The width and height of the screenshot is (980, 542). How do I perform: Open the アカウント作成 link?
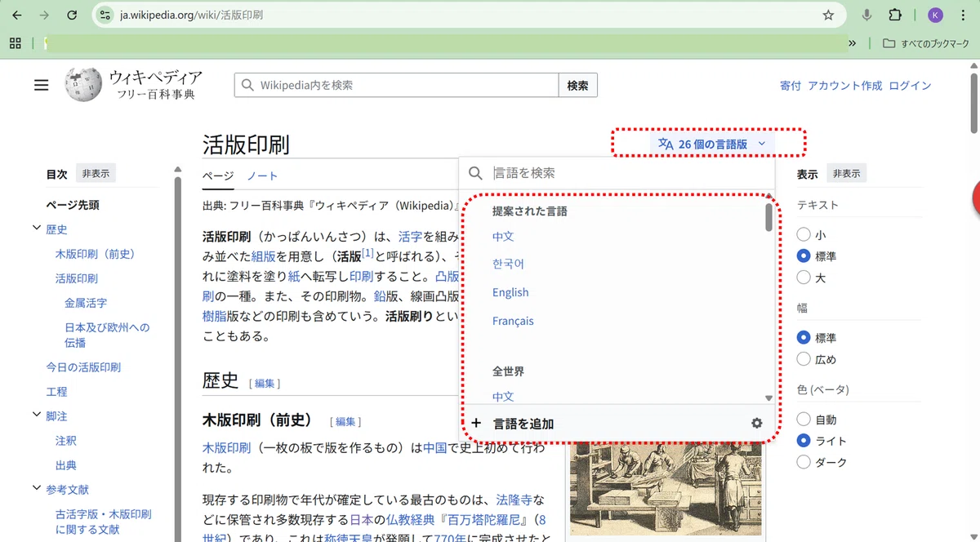point(845,85)
